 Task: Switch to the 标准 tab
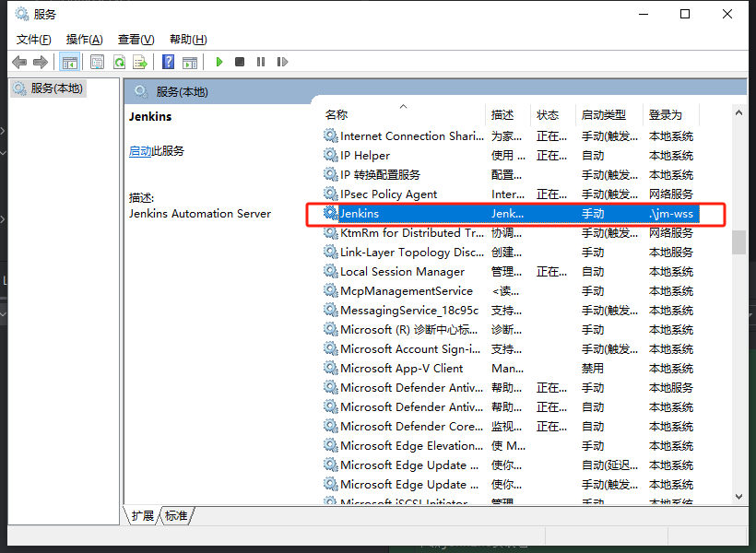[x=177, y=516]
